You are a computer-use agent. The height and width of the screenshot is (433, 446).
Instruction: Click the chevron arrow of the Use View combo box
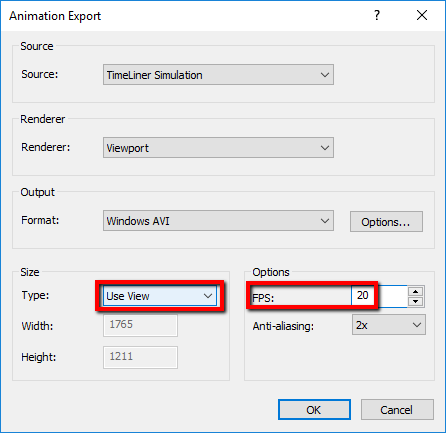tap(208, 296)
